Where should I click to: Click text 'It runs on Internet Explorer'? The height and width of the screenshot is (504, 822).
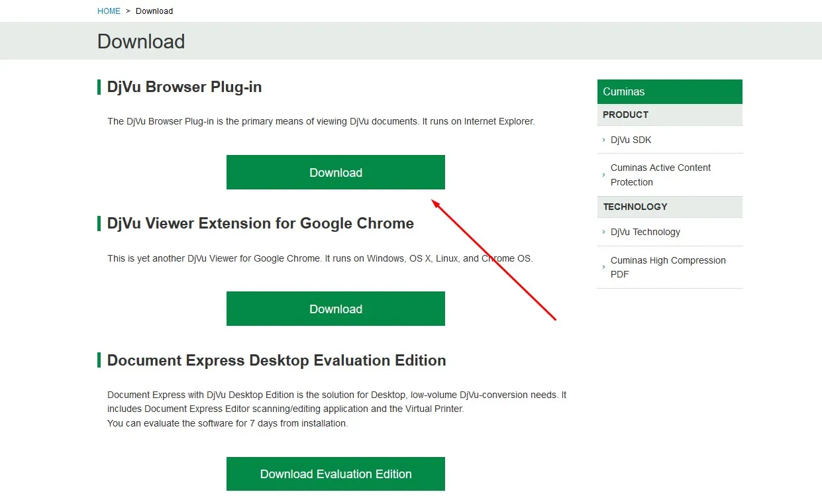[x=478, y=121]
